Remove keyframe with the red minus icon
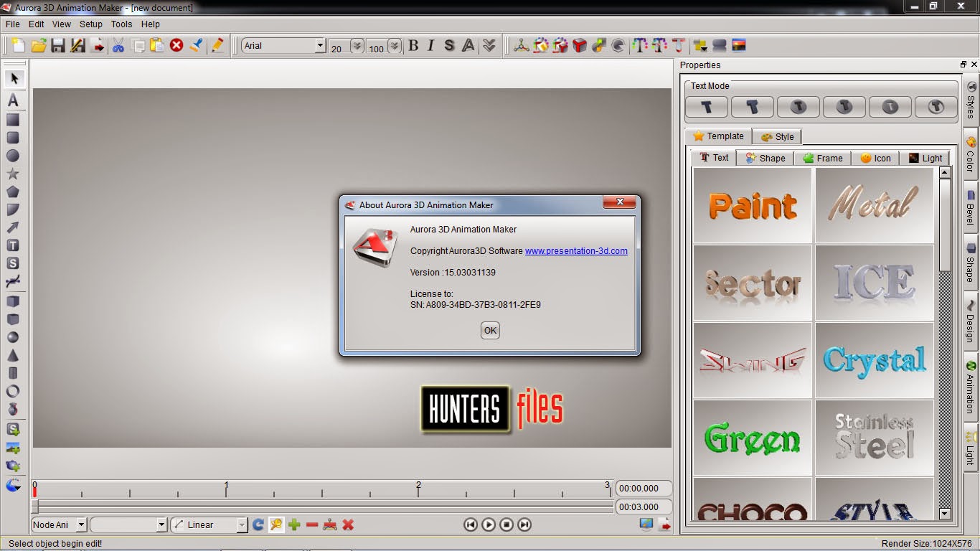 [312, 524]
